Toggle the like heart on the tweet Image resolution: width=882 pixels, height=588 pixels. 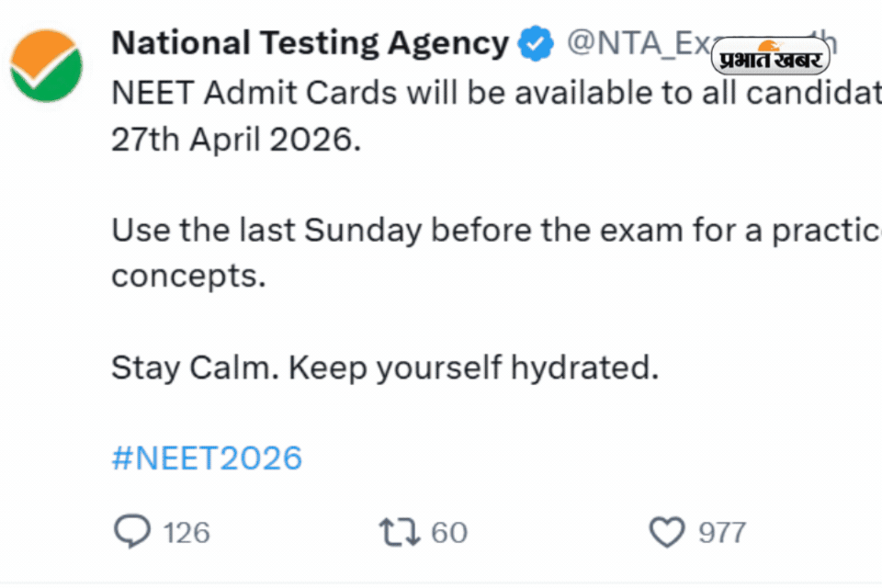point(665,531)
